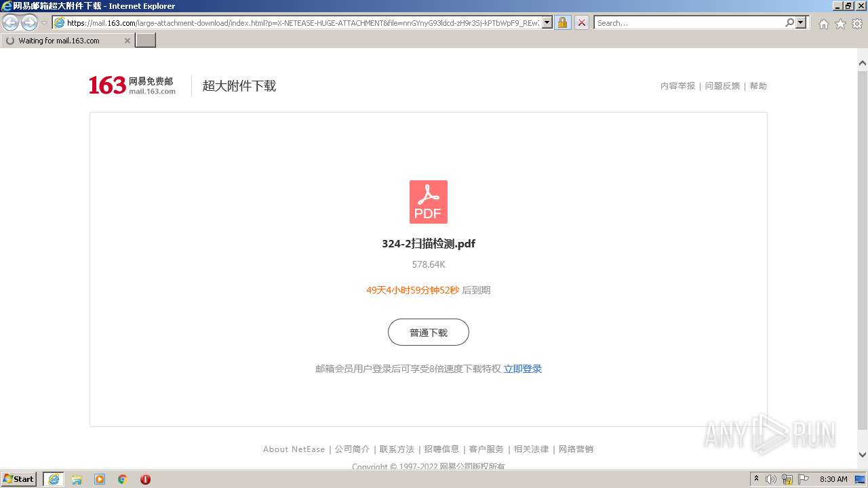The width and height of the screenshot is (868, 488).
Task: Click the address bar URL field
Action: [x=296, y=22]
